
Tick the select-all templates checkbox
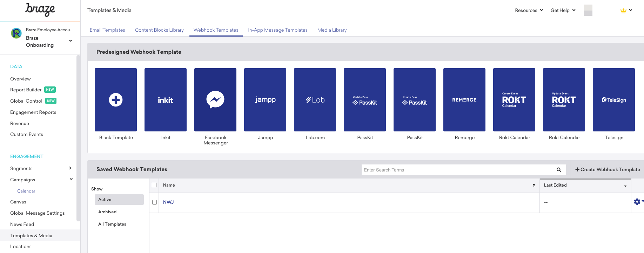coord(154,185)
